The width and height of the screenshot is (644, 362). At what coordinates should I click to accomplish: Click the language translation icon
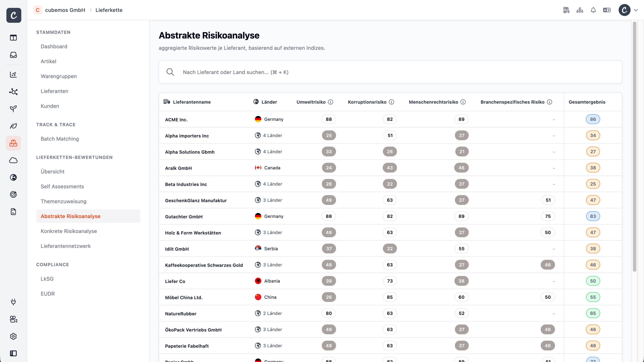pyautogui.click(x=607, y=10)
